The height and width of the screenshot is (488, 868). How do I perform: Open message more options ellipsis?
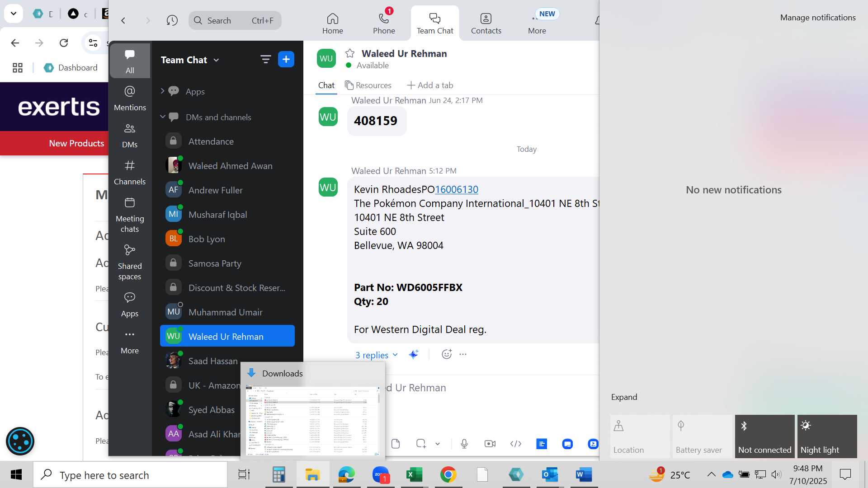coord(463,354)
